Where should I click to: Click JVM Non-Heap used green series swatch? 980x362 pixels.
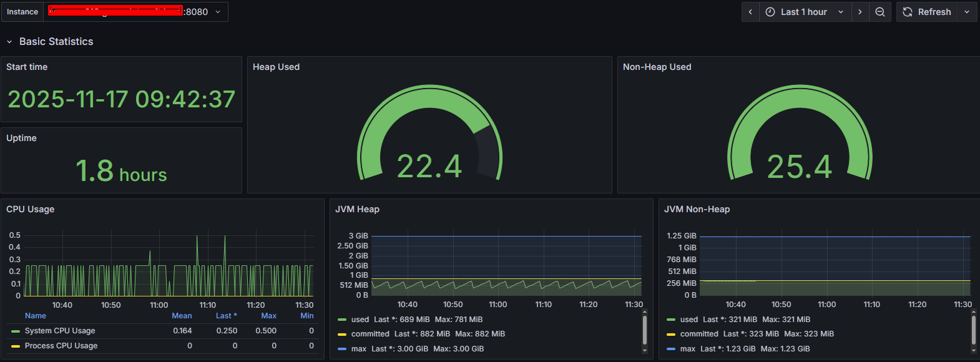click(x=671, y=320)
